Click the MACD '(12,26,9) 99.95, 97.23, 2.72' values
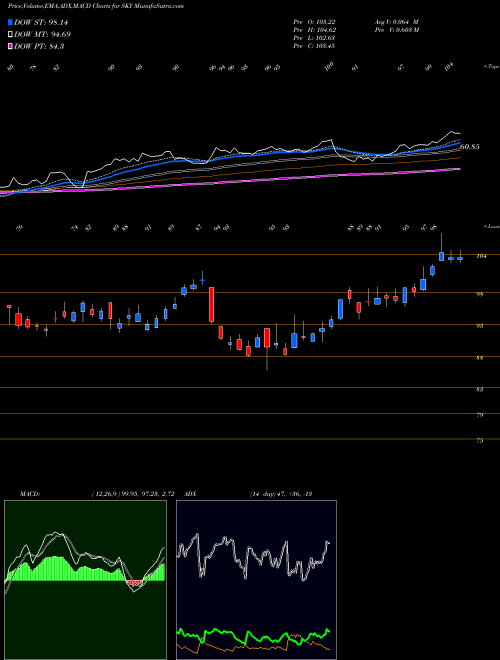Viewport: 500px width, 660px height. tap(133, 494)
